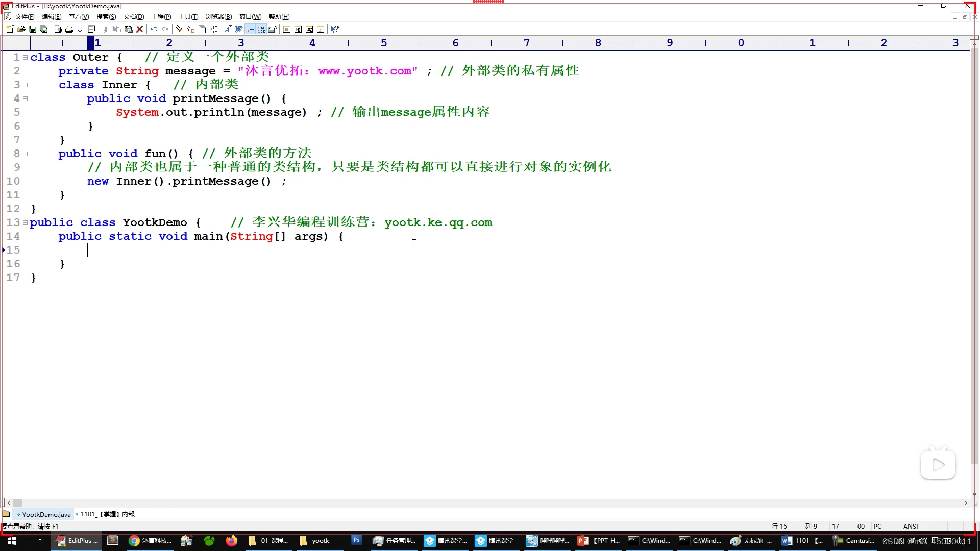Toggle Auto Indent toolbar button
Screen dimensions: 980x551
pyautogui.click(x=250, y=29)
